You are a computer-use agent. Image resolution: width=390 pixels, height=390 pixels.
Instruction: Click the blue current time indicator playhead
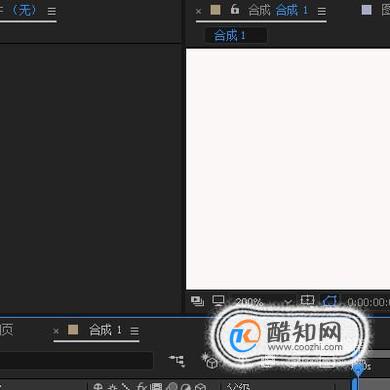pyautogui.click(x=358, y=369)
